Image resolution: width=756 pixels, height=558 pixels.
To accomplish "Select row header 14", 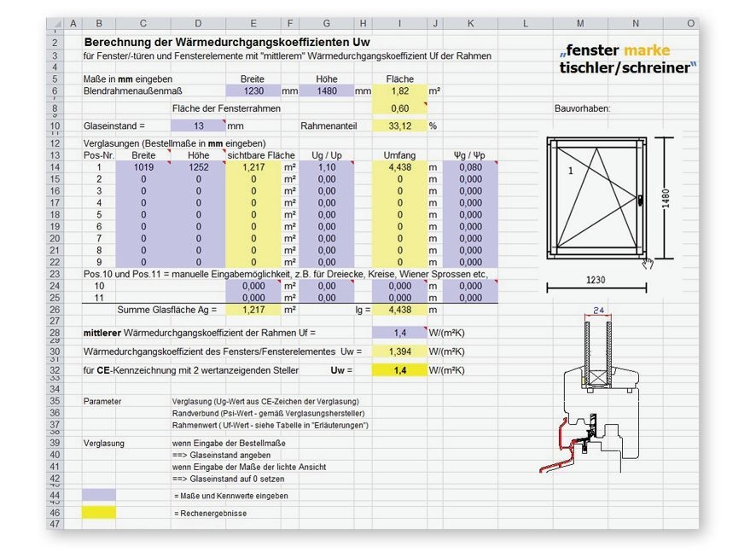I will coord(55,168).
